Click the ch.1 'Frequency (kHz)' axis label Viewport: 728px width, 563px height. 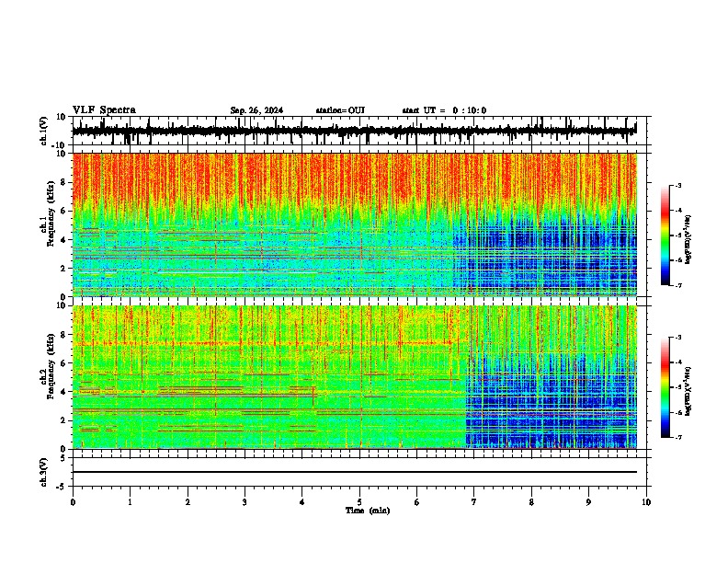tap(51, 214)
